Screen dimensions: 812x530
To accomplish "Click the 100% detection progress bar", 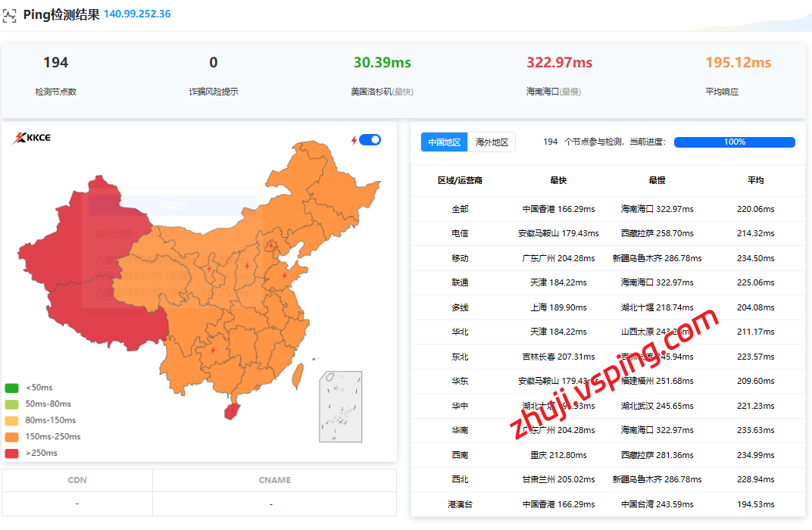I will click(x=734, y=142).
